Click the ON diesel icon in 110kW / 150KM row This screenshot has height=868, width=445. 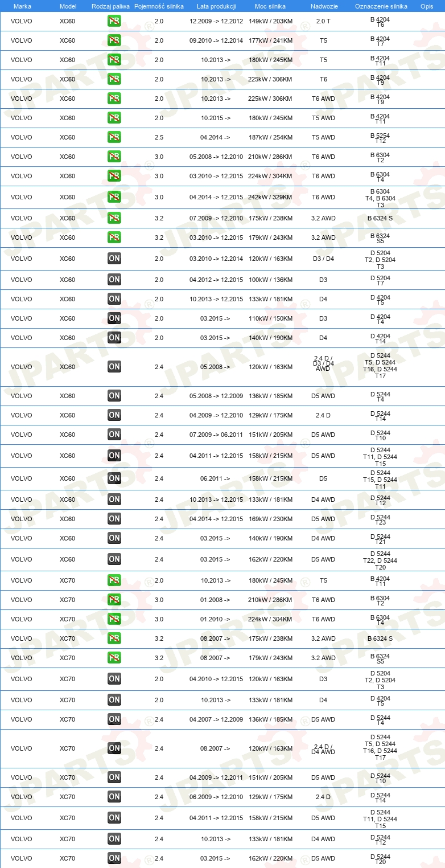(x=114, y=318)
